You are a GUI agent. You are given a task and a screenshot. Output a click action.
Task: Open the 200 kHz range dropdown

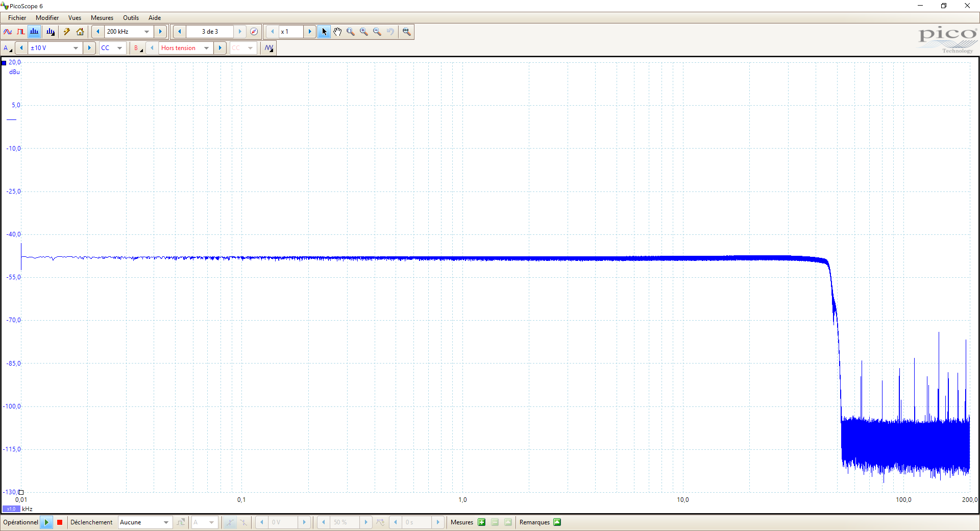pyautogui.click(x=146, y=32)
